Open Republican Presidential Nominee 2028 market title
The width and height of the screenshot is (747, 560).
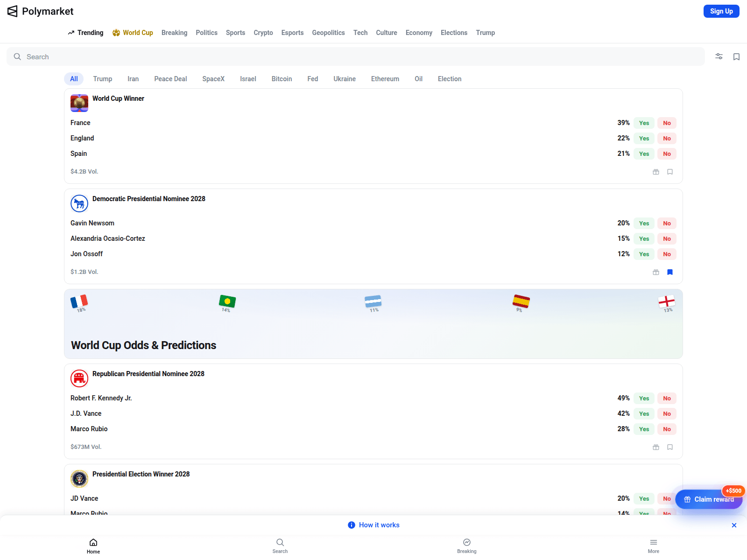click(x=148, y=374)
